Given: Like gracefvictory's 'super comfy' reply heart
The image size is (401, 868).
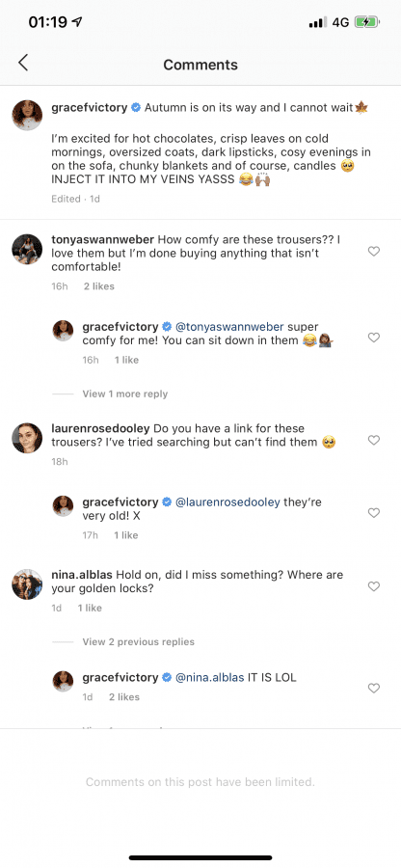Looking at the screenshot, I should point(374,338).
